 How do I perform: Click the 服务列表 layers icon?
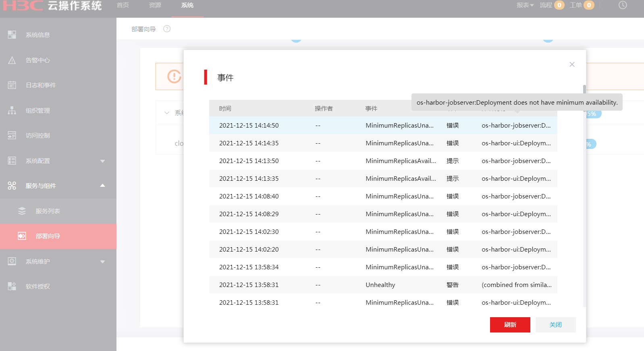point(22,211)
